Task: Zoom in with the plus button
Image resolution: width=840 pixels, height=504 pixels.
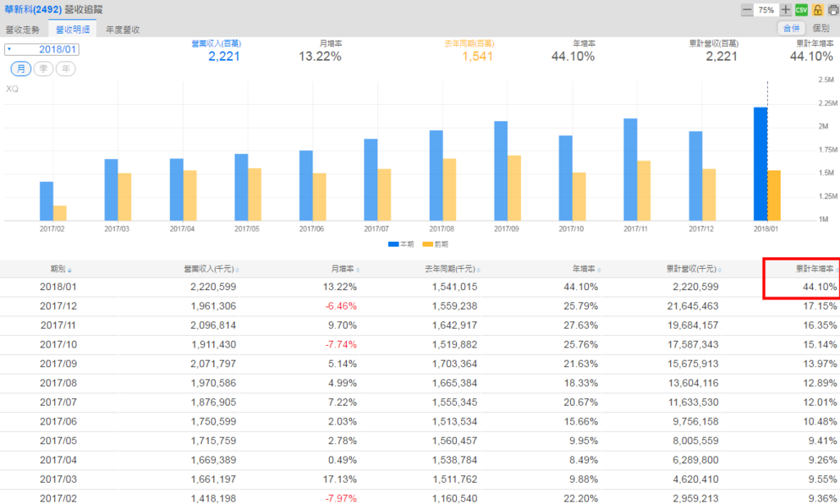Action: [785, 10]
